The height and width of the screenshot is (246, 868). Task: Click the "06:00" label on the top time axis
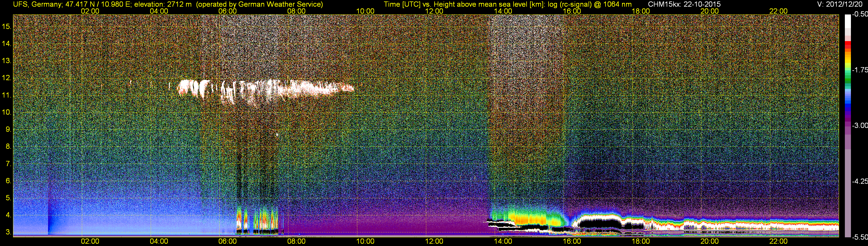(x=228, y=11)
